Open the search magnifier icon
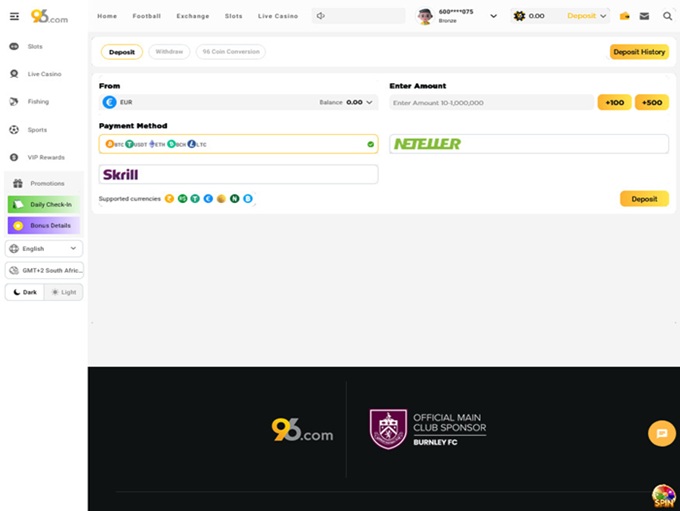Image resolution: width=680 pixels, height=511 pixels. coord(667,16)
